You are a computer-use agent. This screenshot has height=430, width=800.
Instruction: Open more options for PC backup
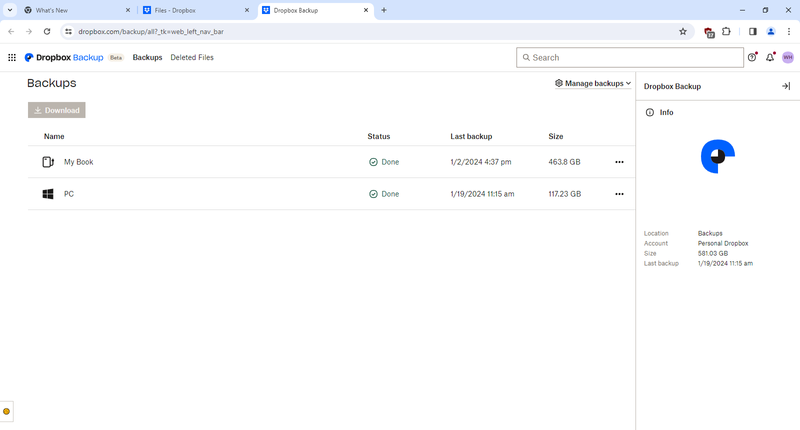619,194
